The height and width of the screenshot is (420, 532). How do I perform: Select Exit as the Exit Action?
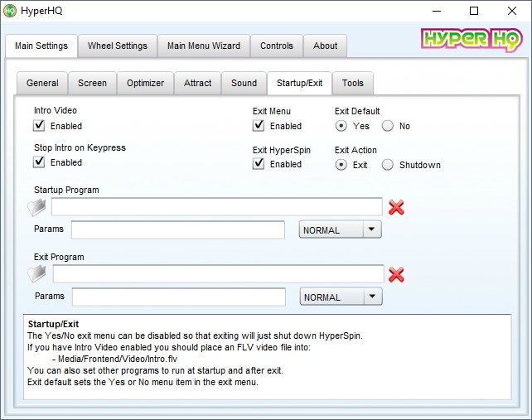tap(341, 165)
